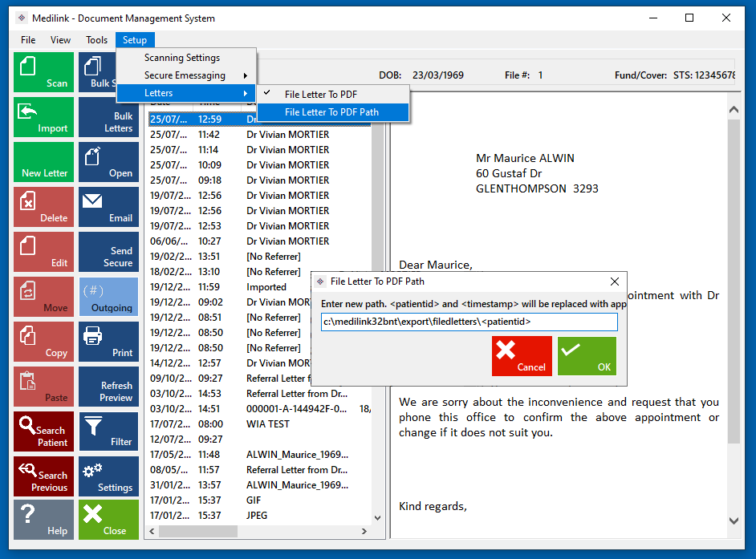Viewport: 756px width, 559px height.
Task: Open the Help tool
Action: 43,520
